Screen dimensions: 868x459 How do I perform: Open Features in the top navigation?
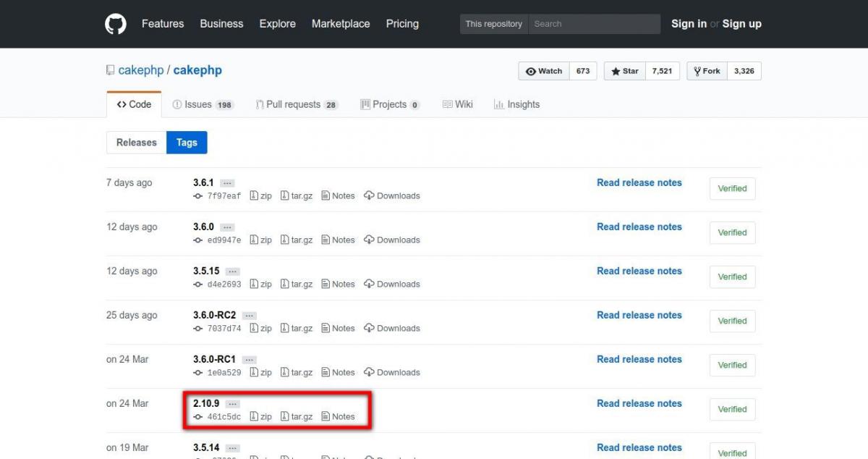(163, 24)
